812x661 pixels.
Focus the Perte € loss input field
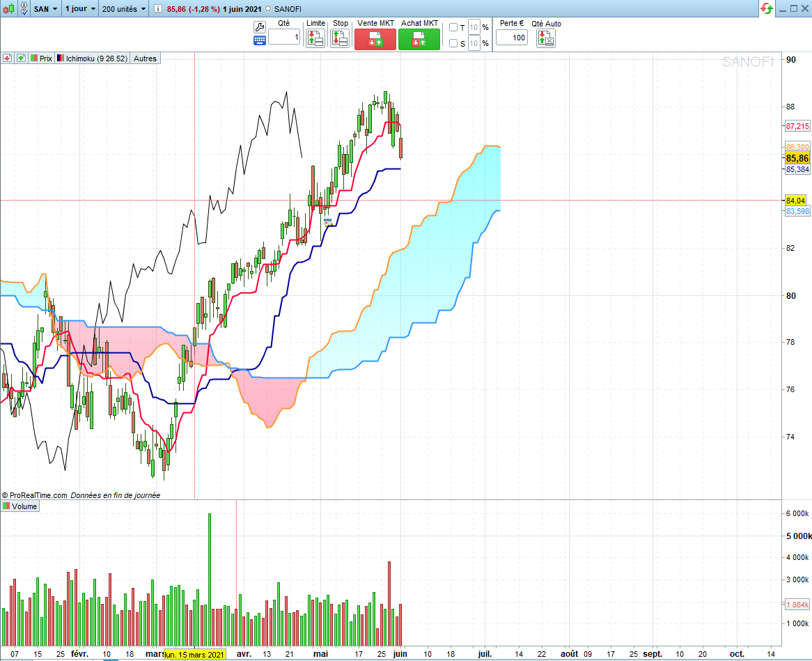pyautogui.click(x=512, y=38)
